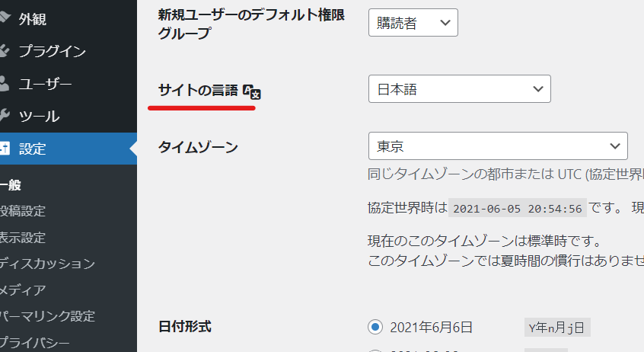Select the 2021年6月6日 date format radio
Viewport: 644px width, 352px height.
pos(375,328)
